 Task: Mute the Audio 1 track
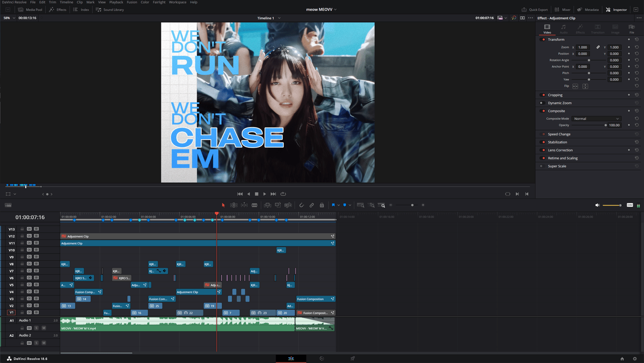click(x=44, y=328)
